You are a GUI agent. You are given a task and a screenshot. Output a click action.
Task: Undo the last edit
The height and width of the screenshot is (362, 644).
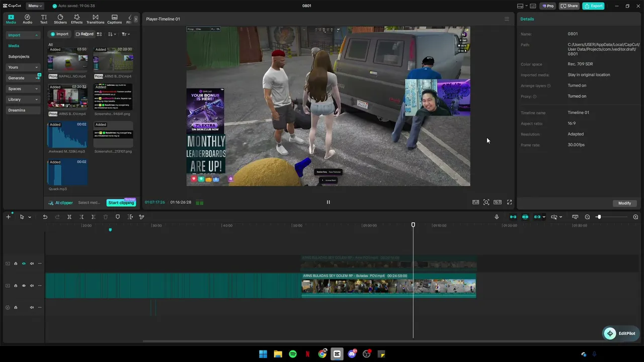coord(45,217)
